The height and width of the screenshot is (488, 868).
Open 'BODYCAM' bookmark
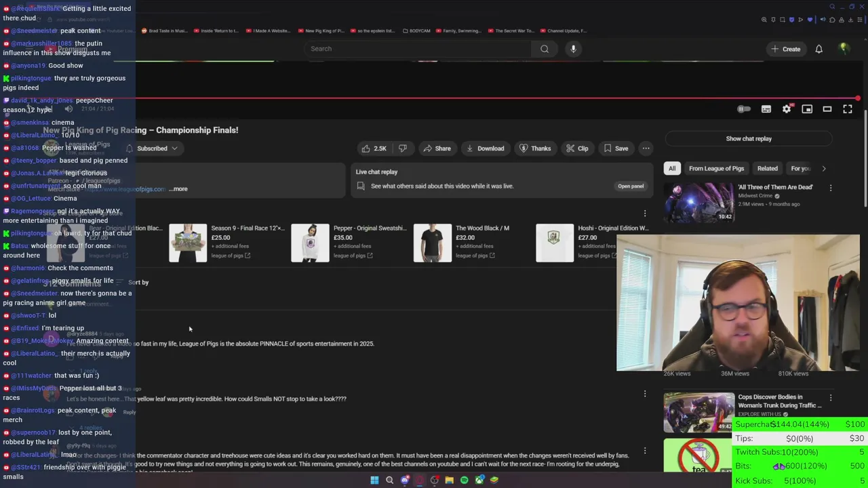click(416, 30)
